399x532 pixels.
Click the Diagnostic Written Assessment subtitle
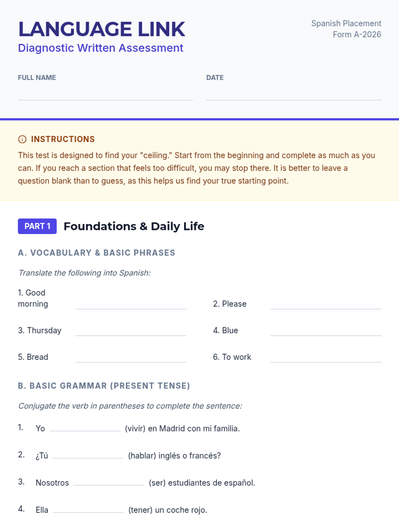click(x=100, y=48)
